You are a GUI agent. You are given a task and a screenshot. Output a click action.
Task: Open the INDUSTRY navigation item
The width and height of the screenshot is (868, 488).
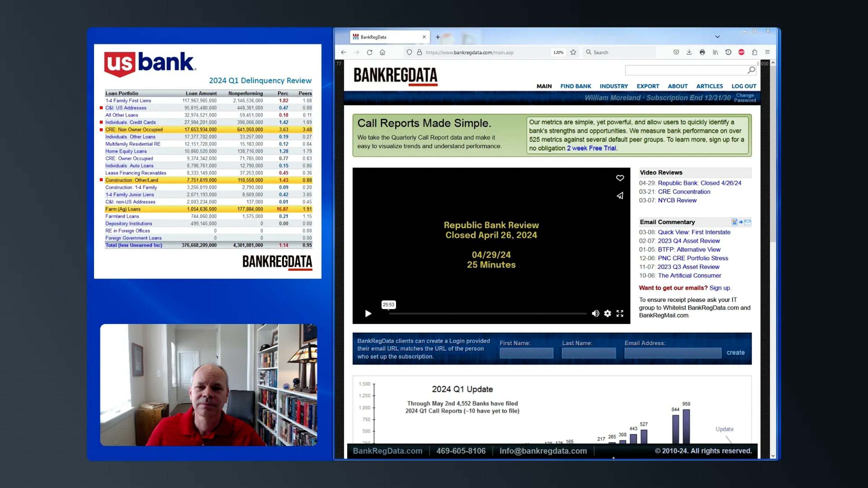(x=613, y=86)
